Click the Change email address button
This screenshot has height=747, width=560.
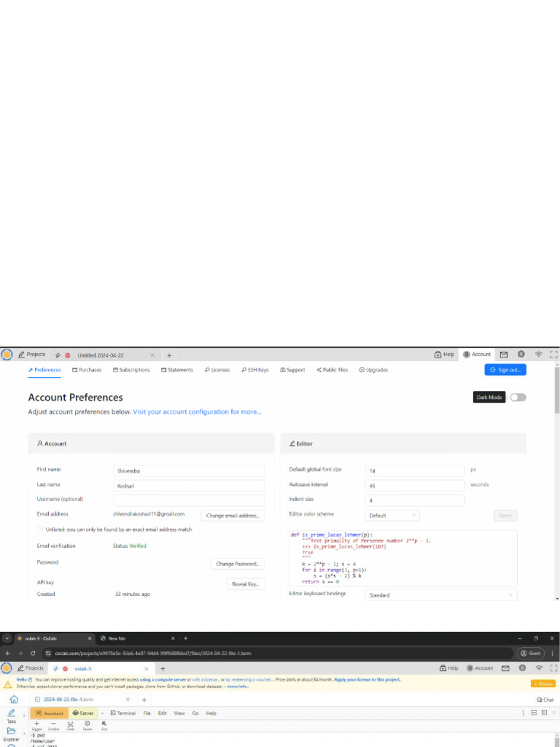233,516
